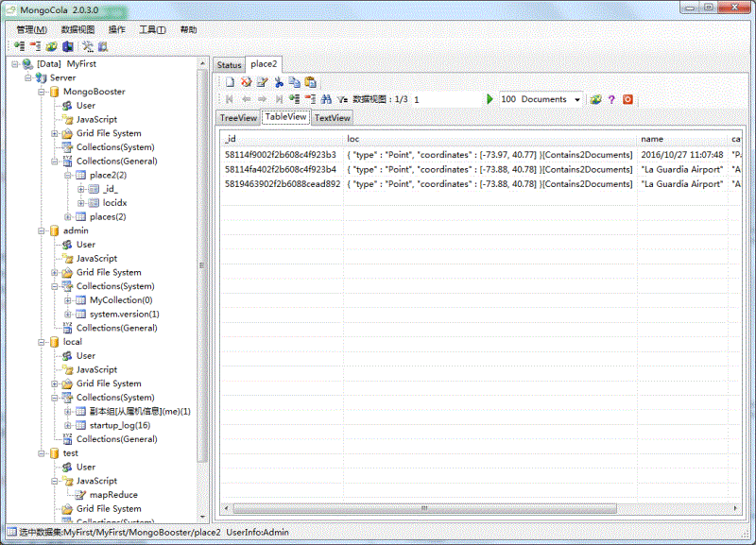This screenshot has height=545, width=756.
Task: Click the filter funnel icon
Action: [x=342, y=99]
